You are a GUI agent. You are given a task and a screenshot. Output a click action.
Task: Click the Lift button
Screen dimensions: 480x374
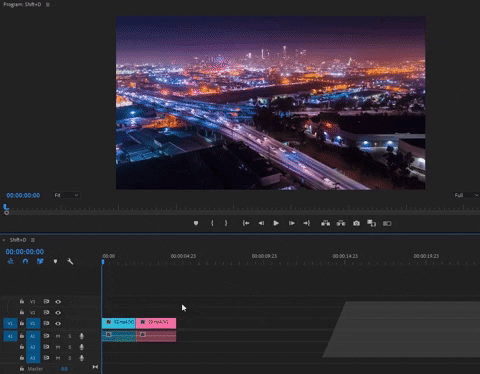click(x=325, y=223)
